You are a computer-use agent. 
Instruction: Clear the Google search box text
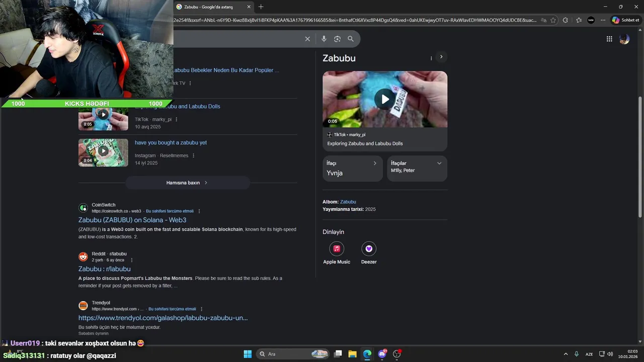point(307,39)
